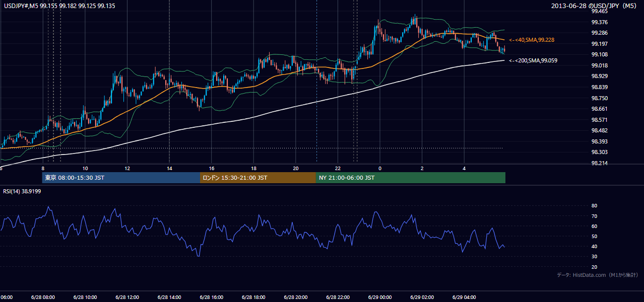Click hour tick 18 under price chart
The width and height of the screenshot is (644, 302).
pos(253,168)
